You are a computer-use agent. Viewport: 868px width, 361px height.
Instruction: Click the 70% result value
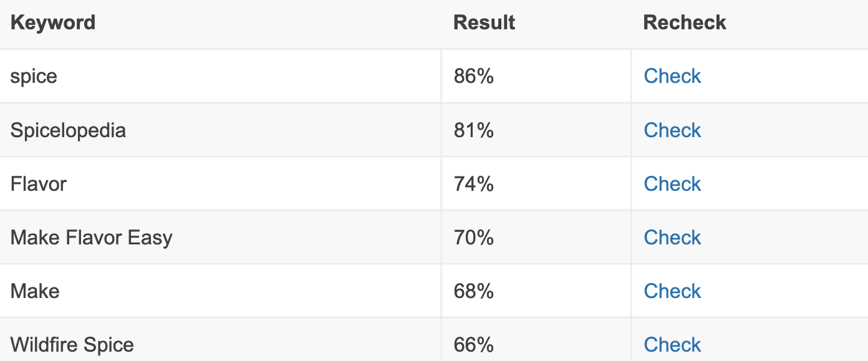(x=474, y=238)
